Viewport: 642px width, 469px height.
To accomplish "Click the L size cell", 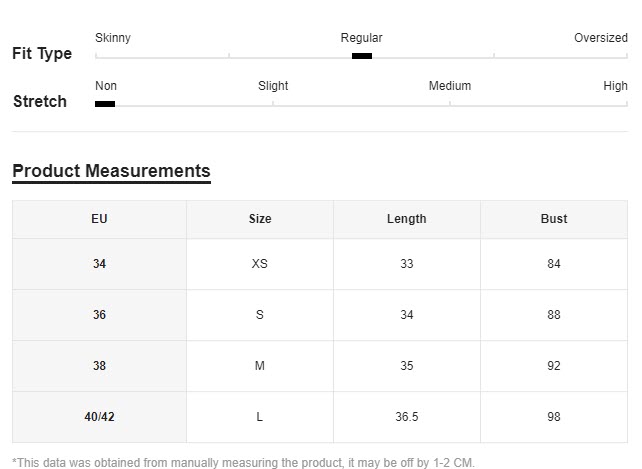I will click(260, 417).
